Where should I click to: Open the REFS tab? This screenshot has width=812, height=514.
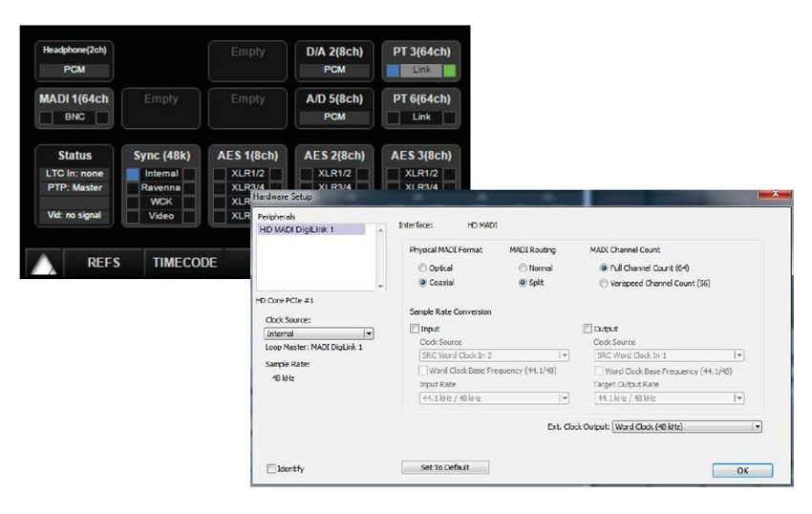click(103, 263)
